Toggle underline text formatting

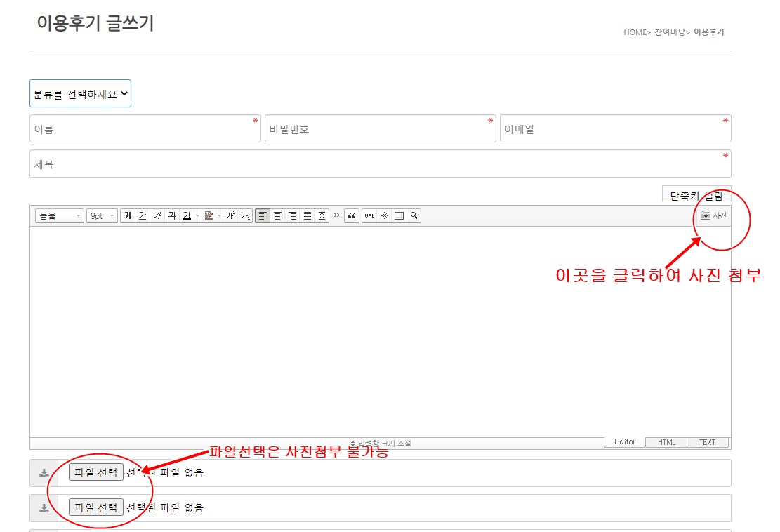click(x=143, y=215)
